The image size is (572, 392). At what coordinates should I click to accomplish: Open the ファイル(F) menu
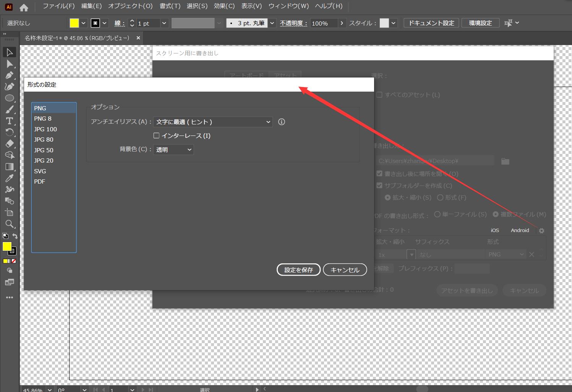[60, 6]
